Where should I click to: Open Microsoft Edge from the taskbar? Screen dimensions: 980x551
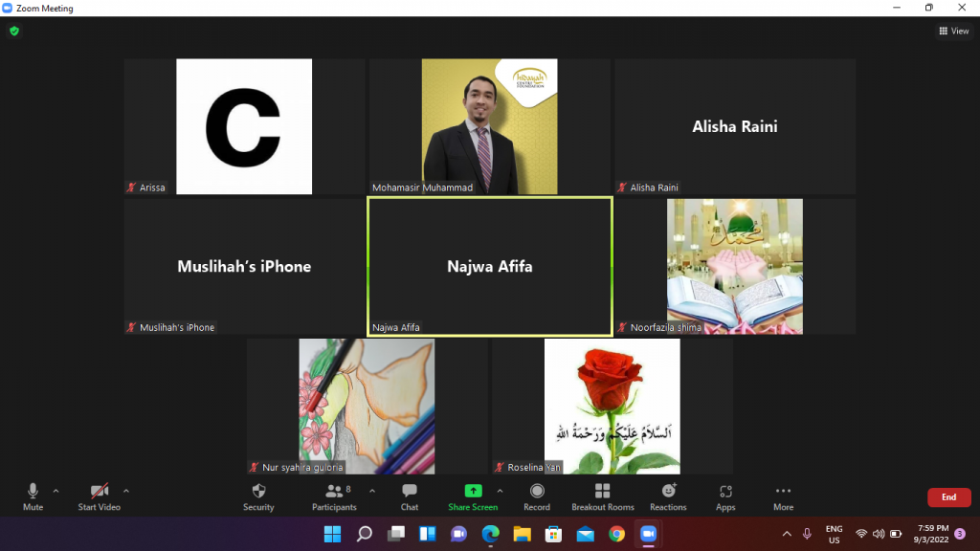(x=490, y=534)
